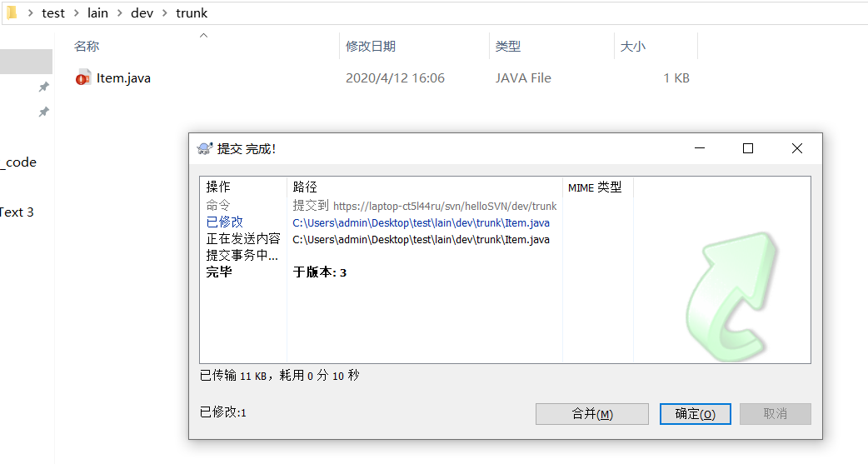Navigate to 'dev' in breadcrumb path
This screenshot has height=464, width=868.
142,12
